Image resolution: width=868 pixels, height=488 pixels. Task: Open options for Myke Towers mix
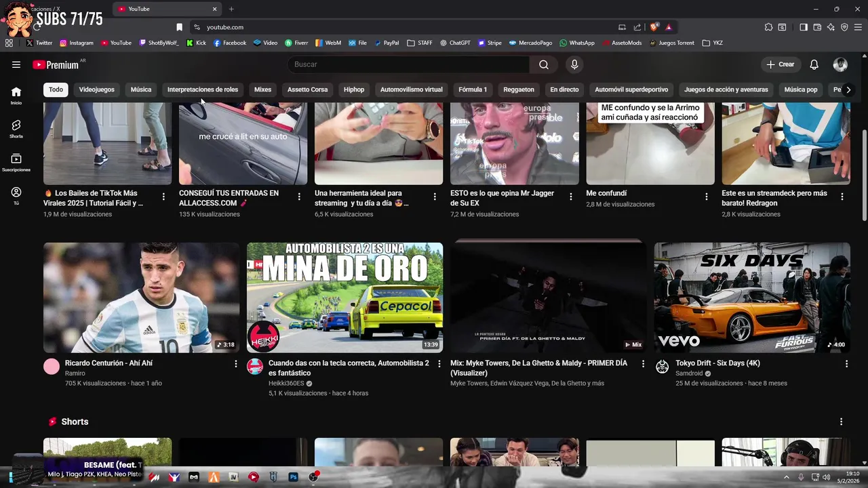[643, 364]
